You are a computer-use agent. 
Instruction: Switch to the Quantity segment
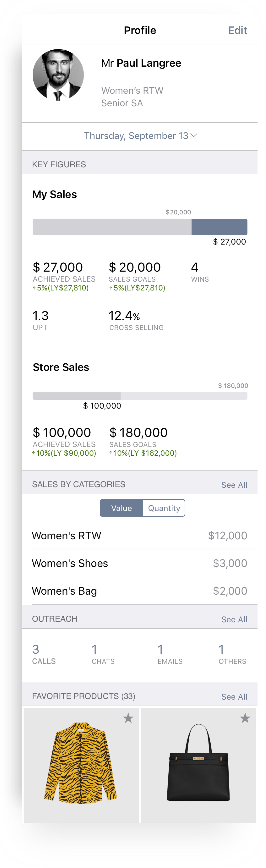click(164, 508)
